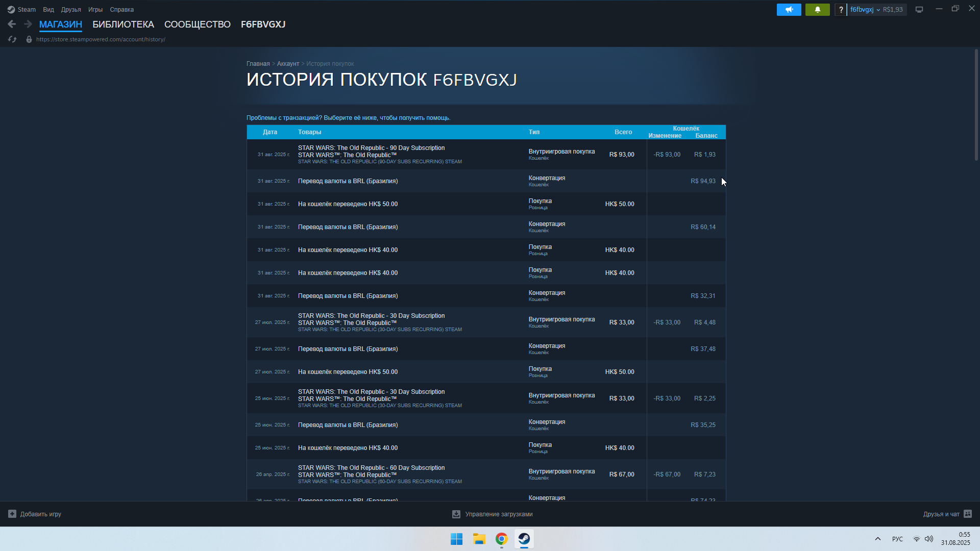Click the plus icon next to Добавить игру
980x551 pixels.
click(12, 514)
